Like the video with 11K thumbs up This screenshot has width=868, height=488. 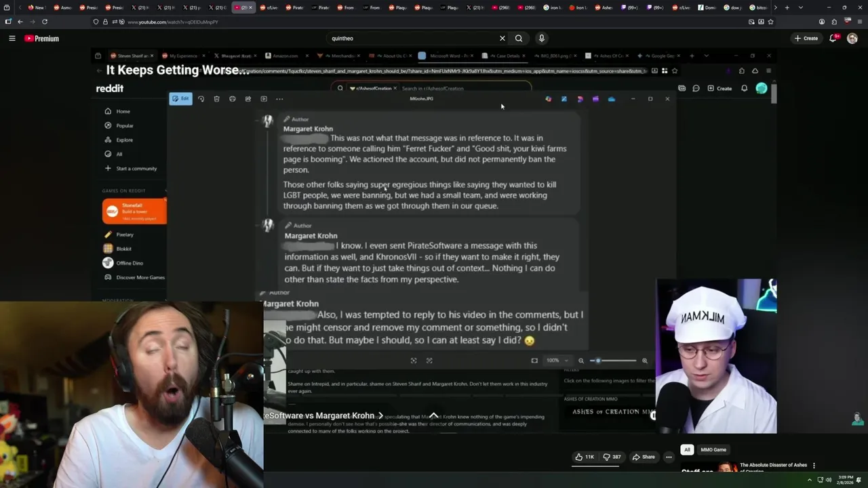tap(585, 457)
